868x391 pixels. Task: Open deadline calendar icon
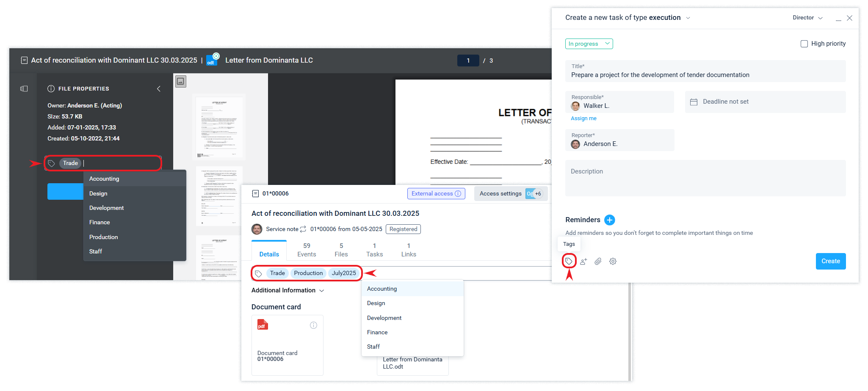click(694, 102)
